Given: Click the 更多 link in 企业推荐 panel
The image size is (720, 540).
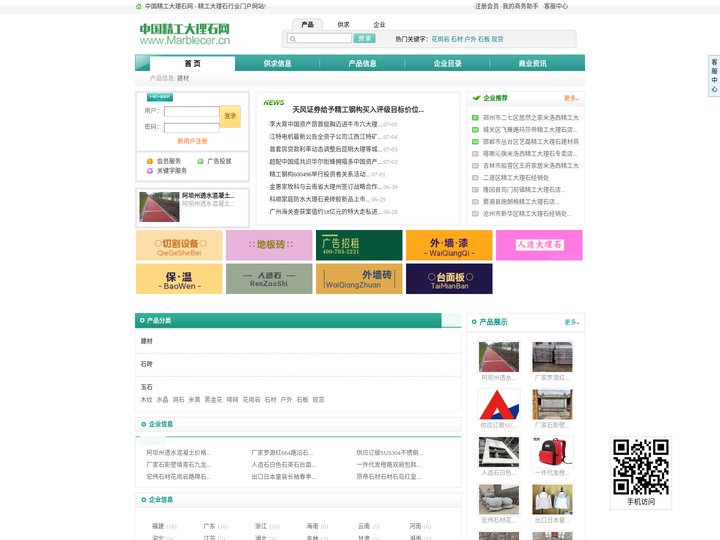Looking at the screenshot, I should point(571,98).
